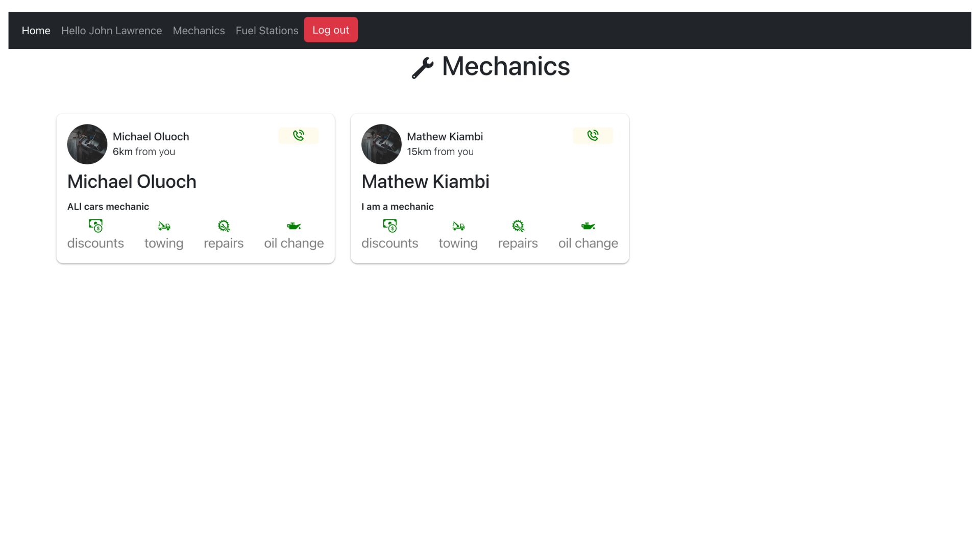Open the Fuel Stations page
980x551 pixels.
coord(266,30)
